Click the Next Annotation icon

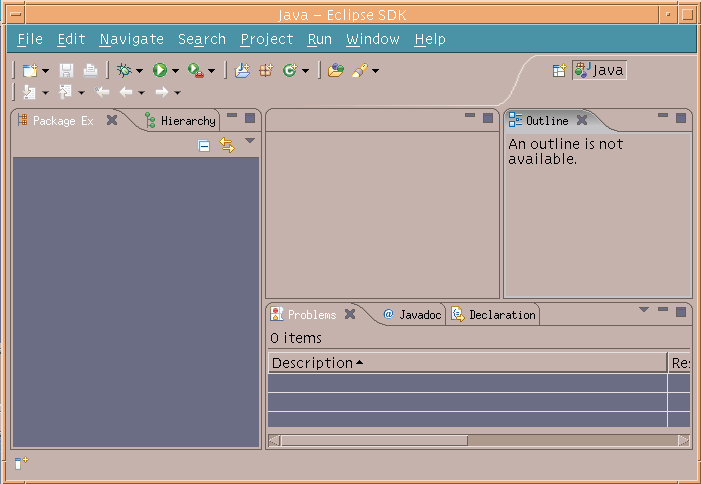(x=30, y=93)
